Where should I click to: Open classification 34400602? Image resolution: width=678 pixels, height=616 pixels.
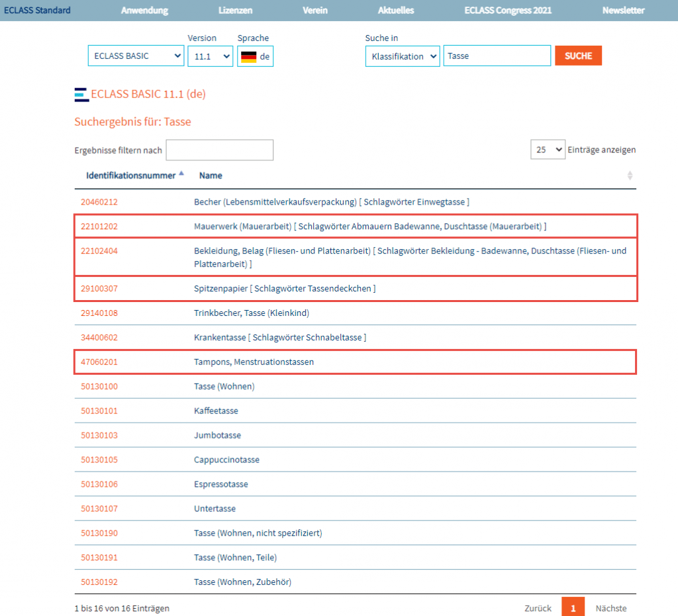coord(99,337)
